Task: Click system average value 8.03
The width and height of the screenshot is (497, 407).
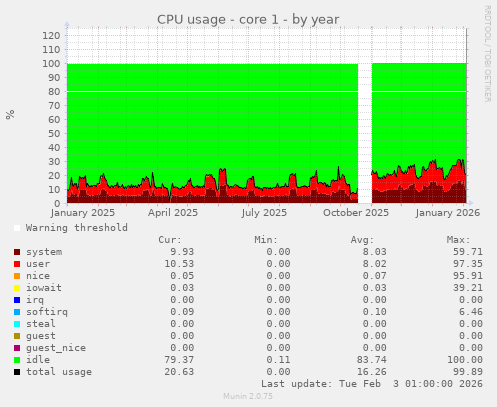Action: point(375,252)
